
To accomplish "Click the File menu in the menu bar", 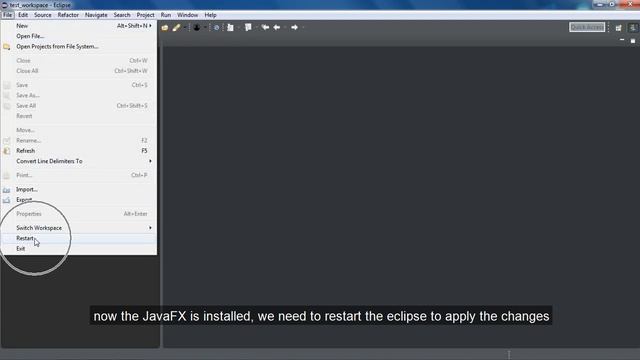I will coord(7,15).
